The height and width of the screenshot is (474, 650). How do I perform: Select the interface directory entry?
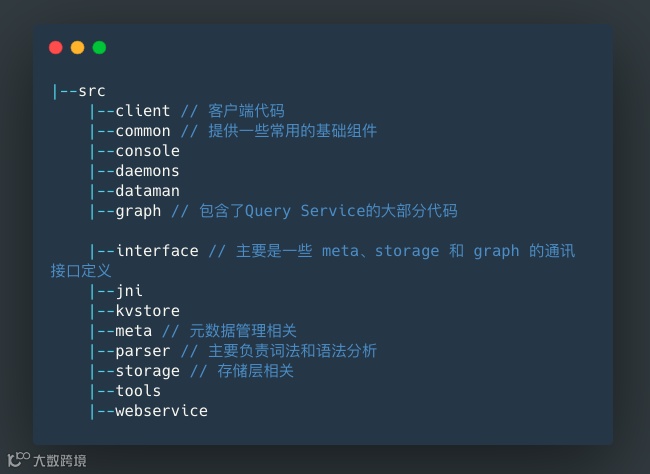156,251
